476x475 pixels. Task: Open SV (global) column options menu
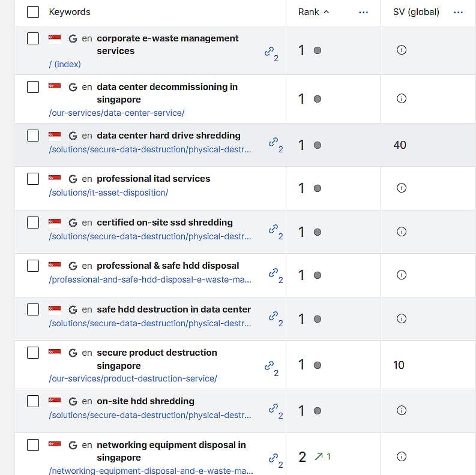click(458, 12)
